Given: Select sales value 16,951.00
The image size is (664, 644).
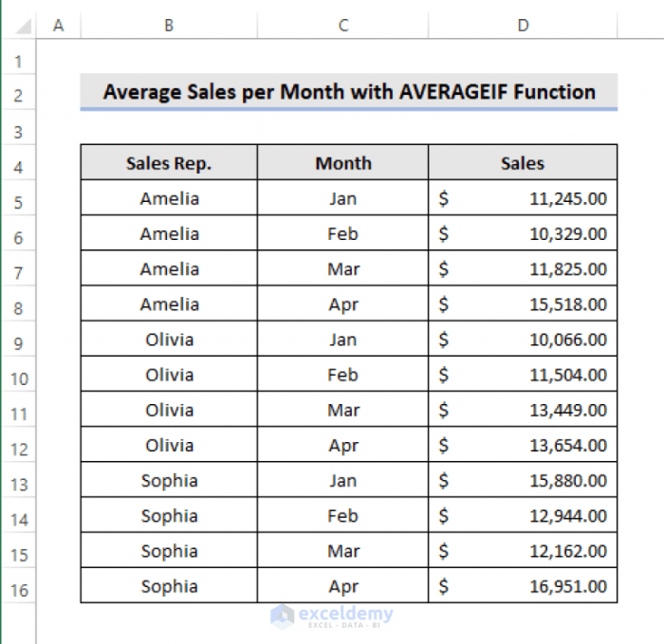Looking at the screenshot, I should [523, 585].
